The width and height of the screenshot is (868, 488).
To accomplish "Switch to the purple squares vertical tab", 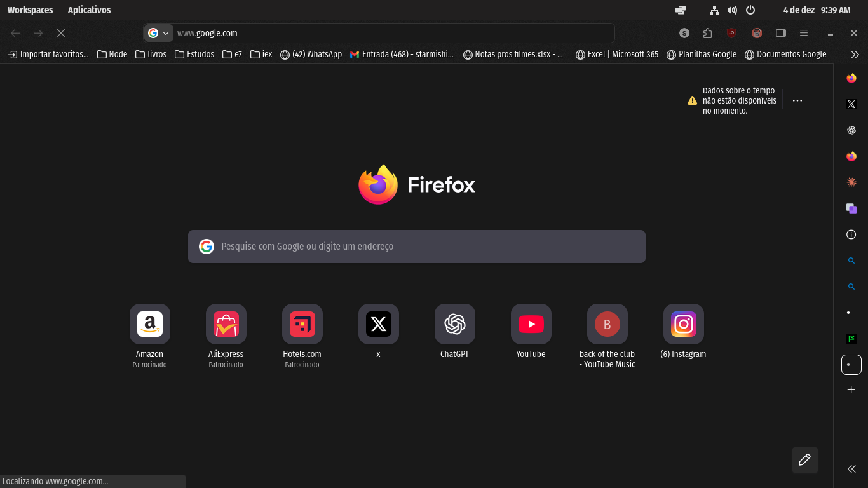I will coord(851,208).
